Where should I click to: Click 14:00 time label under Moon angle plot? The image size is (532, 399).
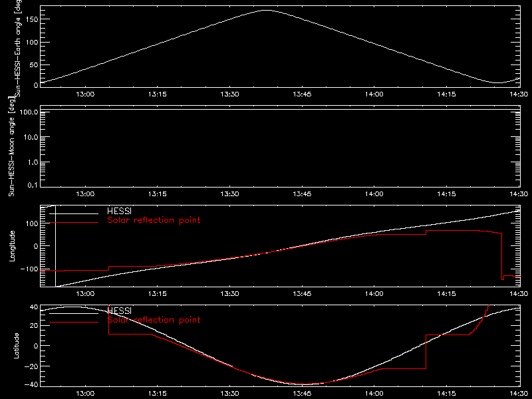(374, 194)
